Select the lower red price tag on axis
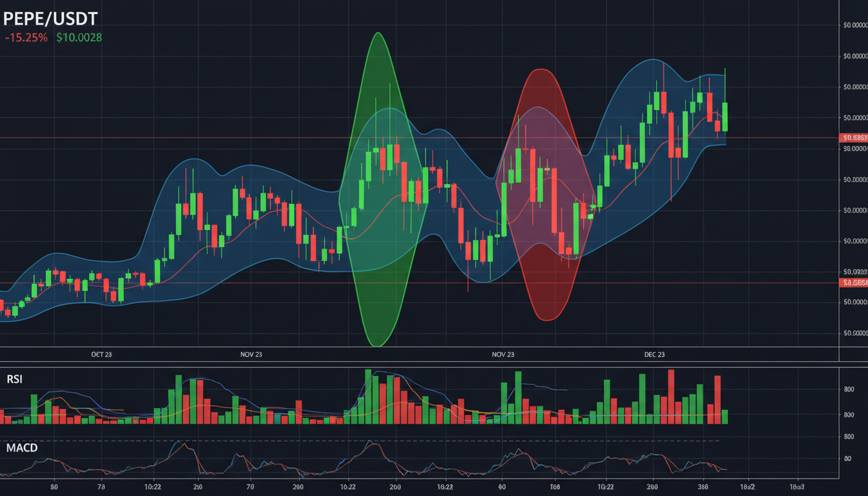The image size is (868, 496). tap(853, 283)
